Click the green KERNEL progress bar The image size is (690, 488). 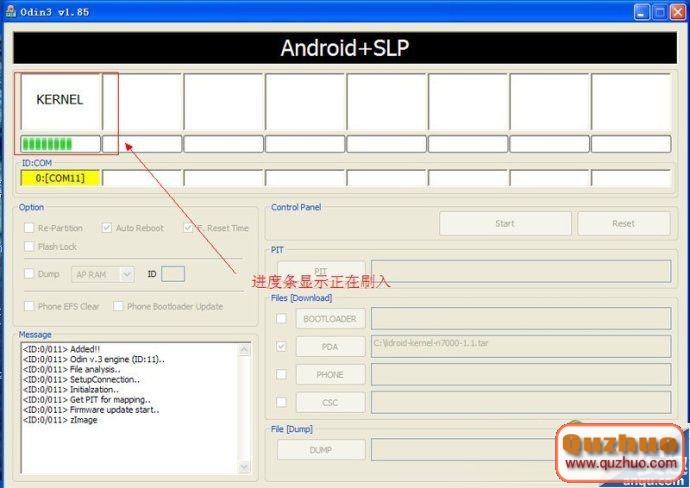point(61,144)
